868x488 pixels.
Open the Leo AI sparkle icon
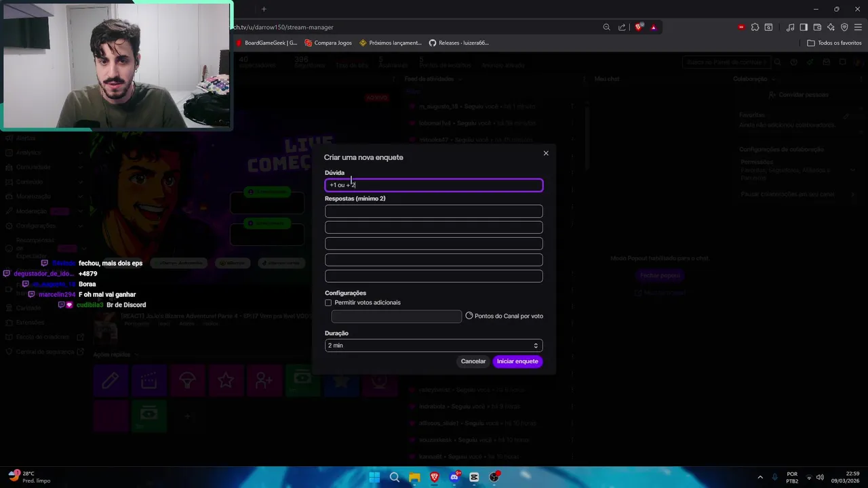pyautogui.click(x=831, y=27)
